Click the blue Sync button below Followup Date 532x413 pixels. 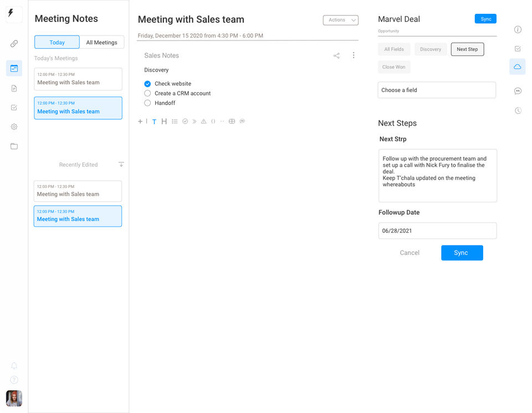pos(462,253)
